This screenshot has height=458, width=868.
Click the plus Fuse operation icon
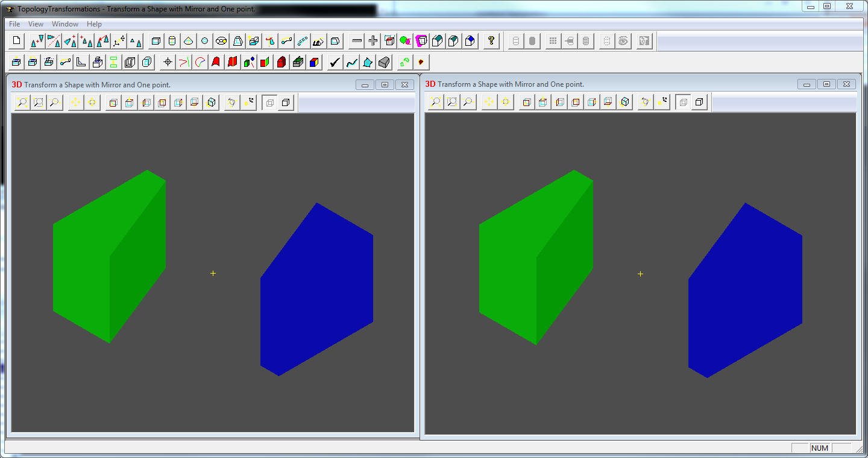tap(373, 41)
